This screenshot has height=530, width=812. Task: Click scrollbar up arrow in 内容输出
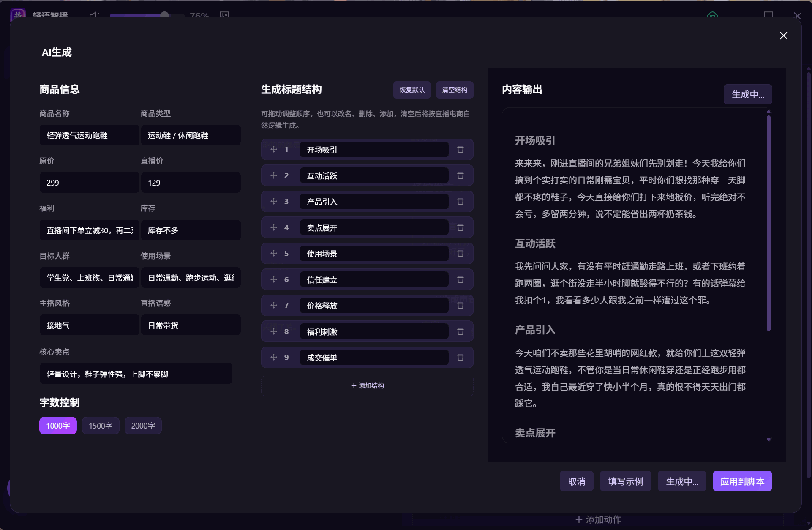[768, 112]
